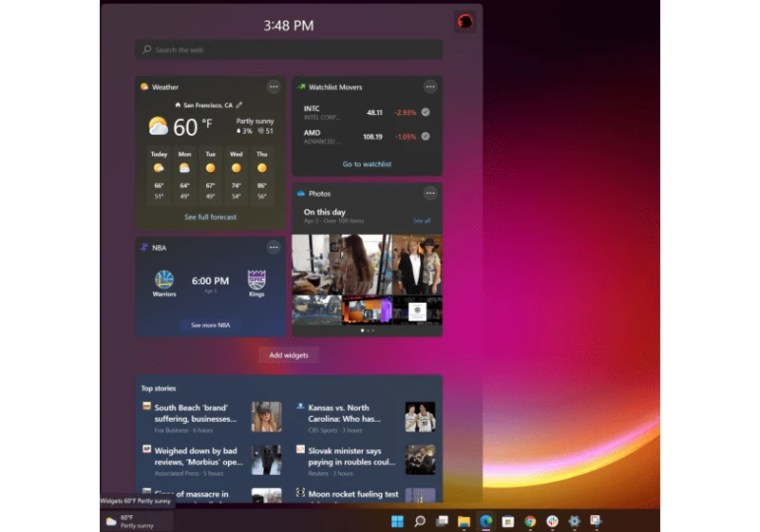This screenshot has width=760, height=532.
Task: Select Wed forecast day
Action: [x=236, y=176]
